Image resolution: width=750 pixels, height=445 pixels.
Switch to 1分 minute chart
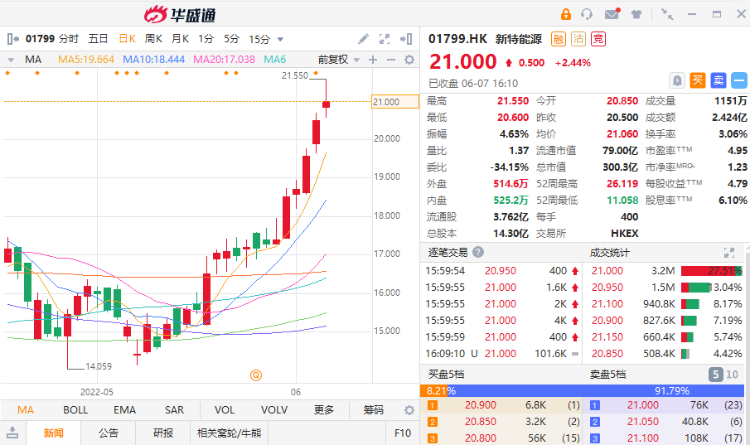pos(206,39)
